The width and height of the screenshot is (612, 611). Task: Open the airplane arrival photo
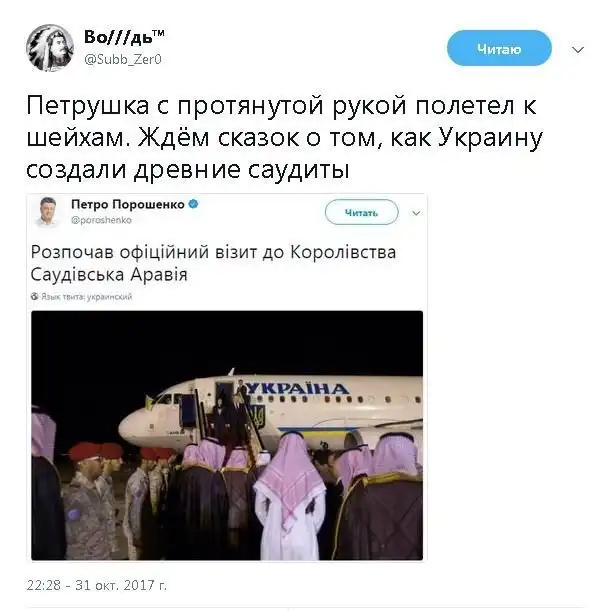coord(227,435)
